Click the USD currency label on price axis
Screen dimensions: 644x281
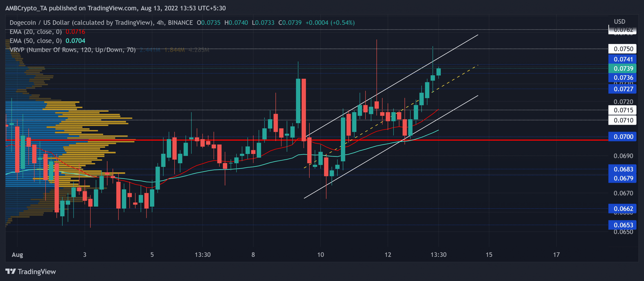619,22
